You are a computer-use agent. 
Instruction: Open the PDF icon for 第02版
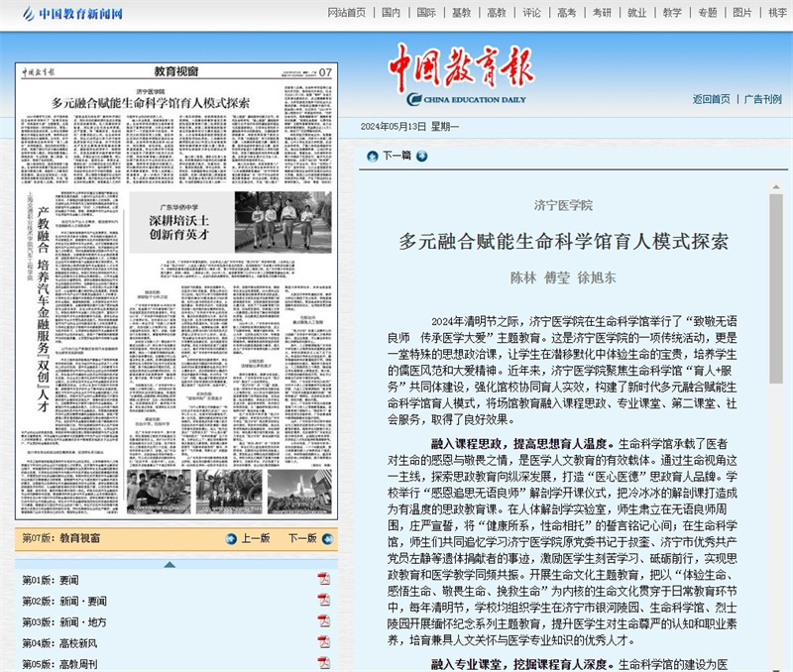click(x=324, y=600)
